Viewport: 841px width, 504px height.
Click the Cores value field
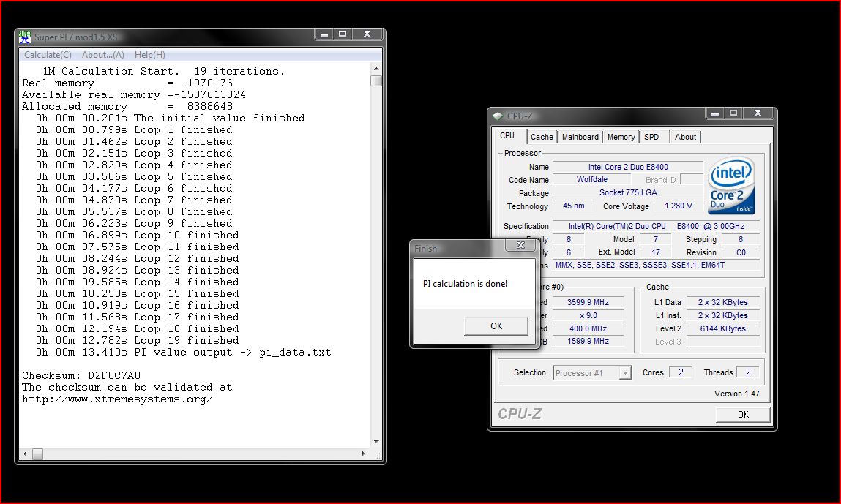point(681,372)
